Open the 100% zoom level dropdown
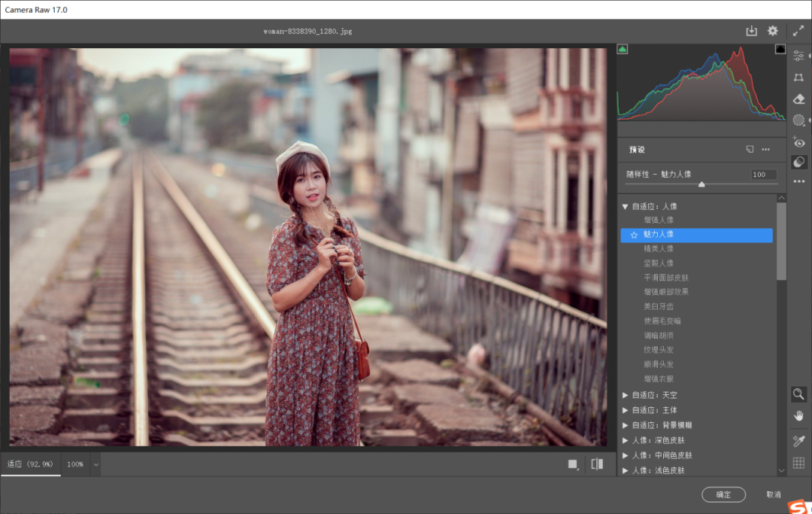 (95, 464)
